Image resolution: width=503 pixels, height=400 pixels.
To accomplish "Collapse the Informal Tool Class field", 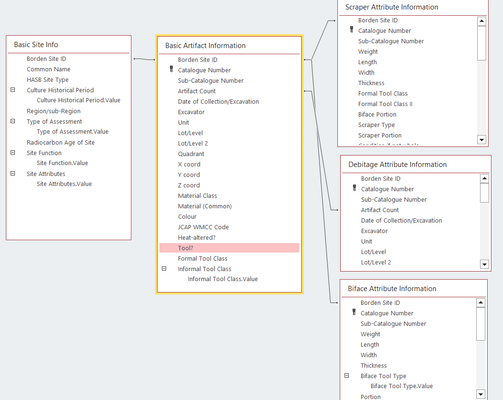I will click(164, 268).
